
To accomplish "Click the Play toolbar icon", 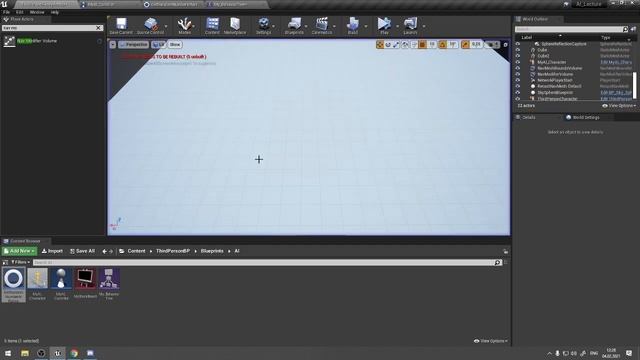I will 384,26.
